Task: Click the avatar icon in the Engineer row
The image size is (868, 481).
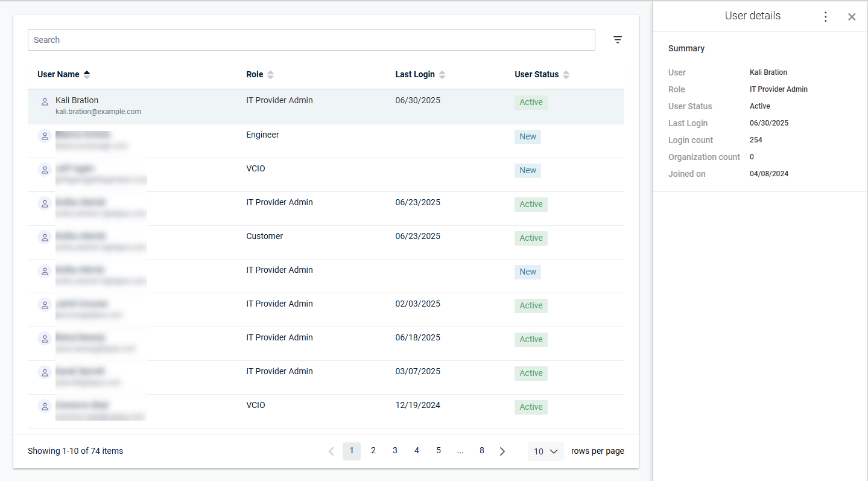Action: [x=45, y=136]
